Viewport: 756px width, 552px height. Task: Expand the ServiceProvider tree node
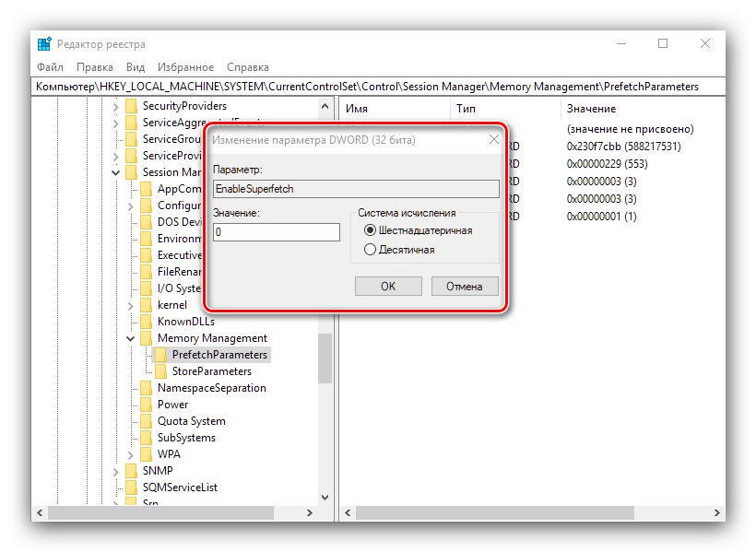(116, 156)
